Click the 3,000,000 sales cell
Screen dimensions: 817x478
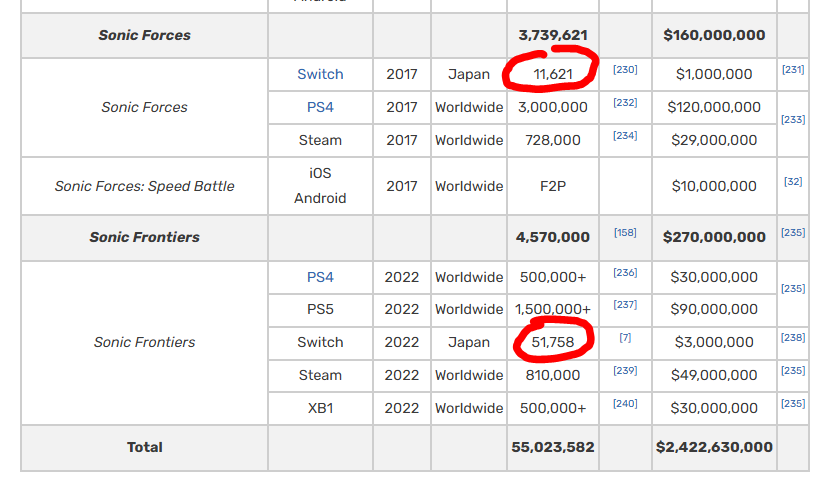click(x=553, y=107)
